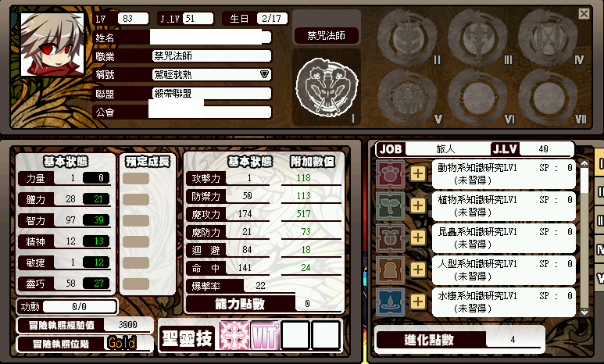604x364 pixels.
Task: Add a point to 動物系知識研究LV1
Action: [418, 173]
